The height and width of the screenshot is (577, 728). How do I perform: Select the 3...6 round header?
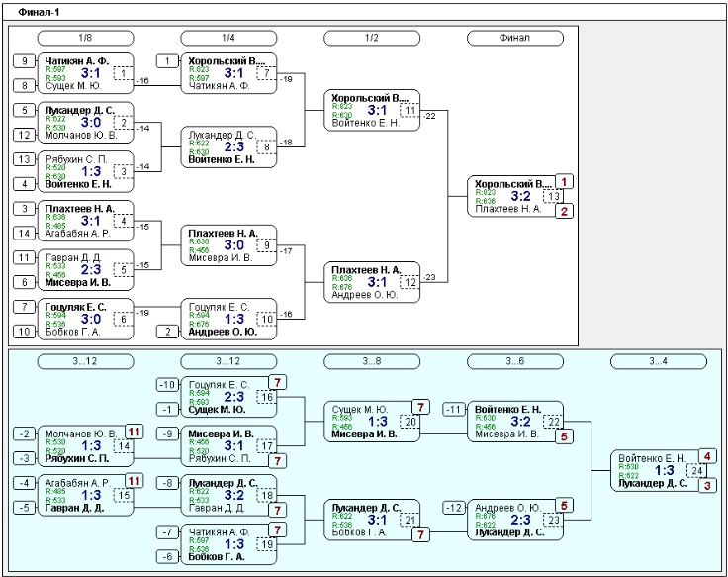tap(515, 361)
